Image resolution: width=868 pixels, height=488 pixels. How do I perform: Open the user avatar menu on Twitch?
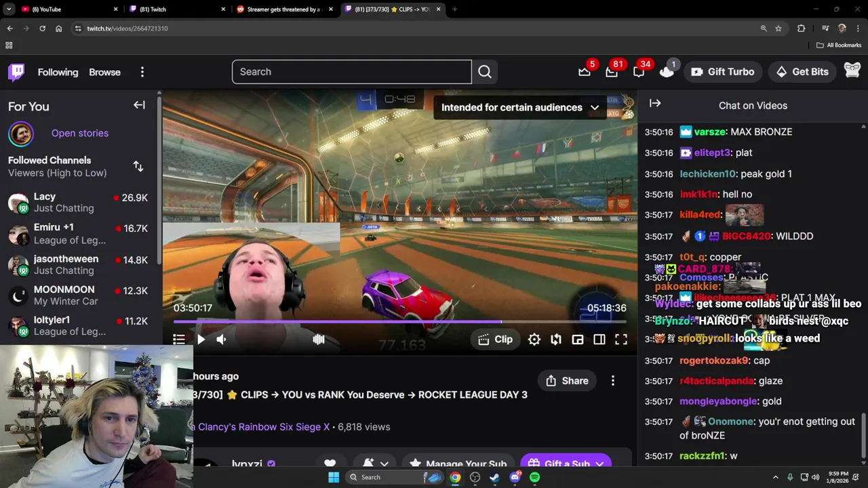tap(852, 71)
